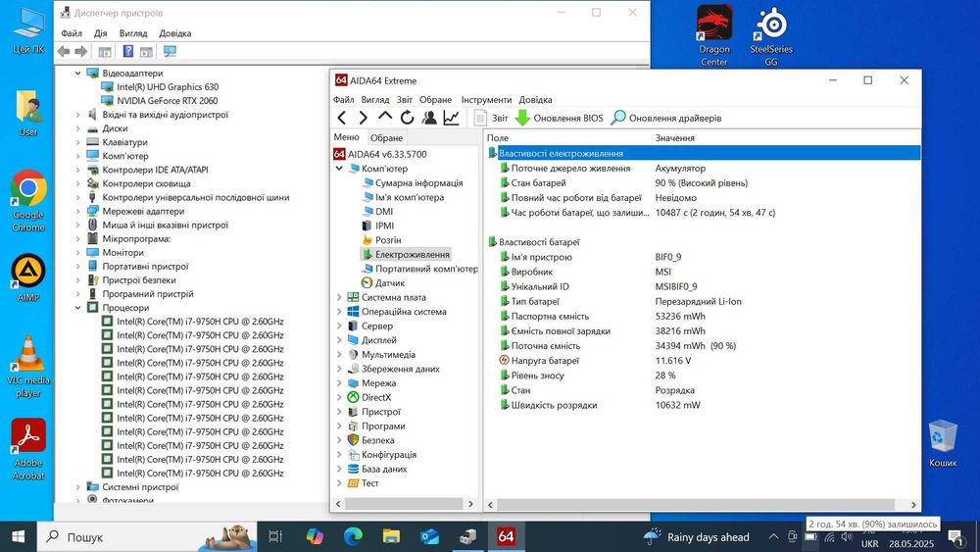The width and height of the screenshot is (980, 552).
Task: Click the AIDA64 tree horizontal scrollbar
Action: (x=404, y=504)
